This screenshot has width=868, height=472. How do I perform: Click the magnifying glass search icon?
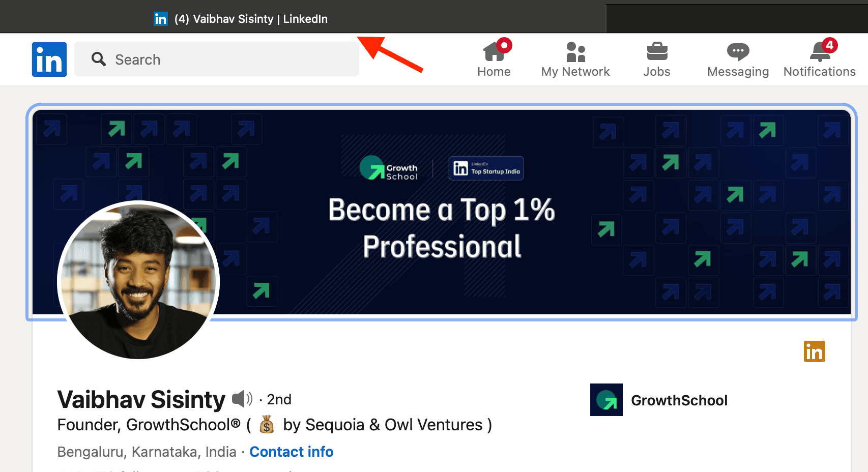[x=99, y=60]
